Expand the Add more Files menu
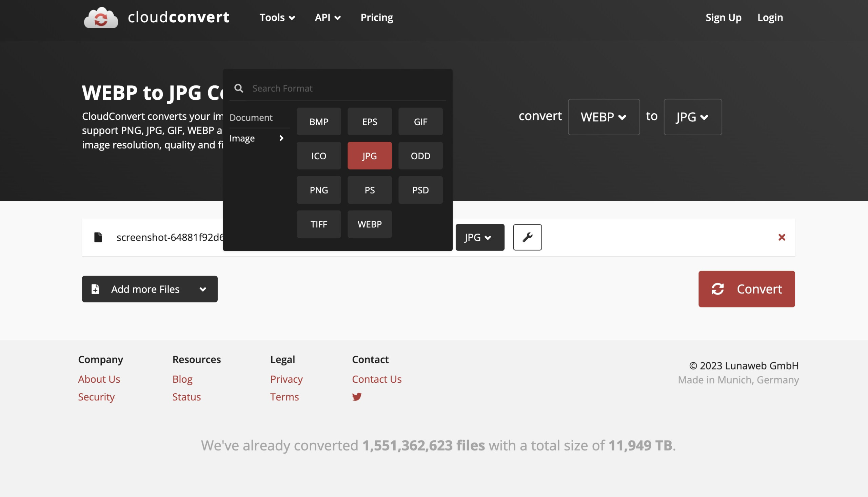This screenshot has height=497, width=868. click(203, 289)
